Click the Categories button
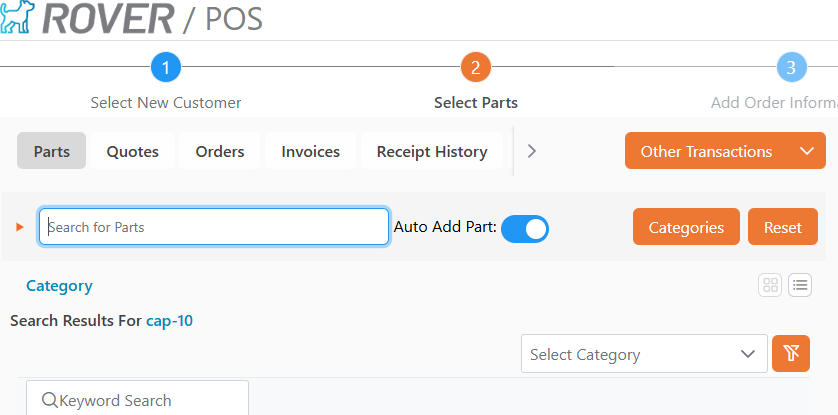The width and height of the screenshot is (838, 415). click(686, 227)
